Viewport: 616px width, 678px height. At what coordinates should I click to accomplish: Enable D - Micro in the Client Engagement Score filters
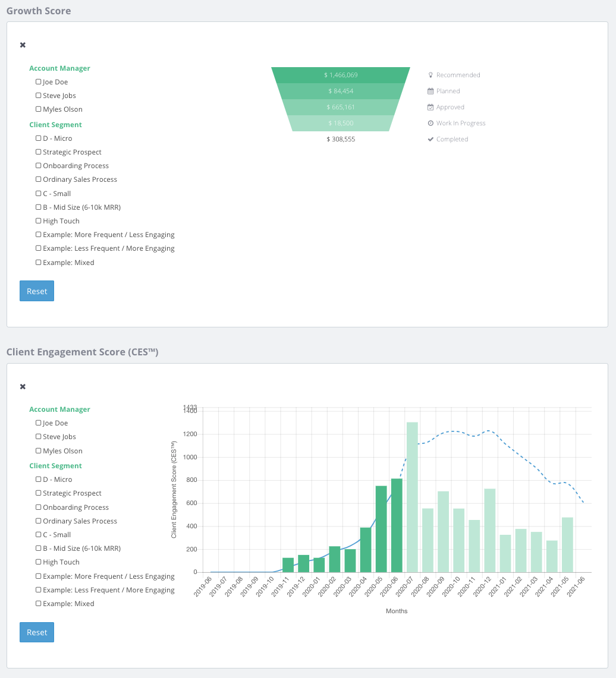tap(39, 480)
